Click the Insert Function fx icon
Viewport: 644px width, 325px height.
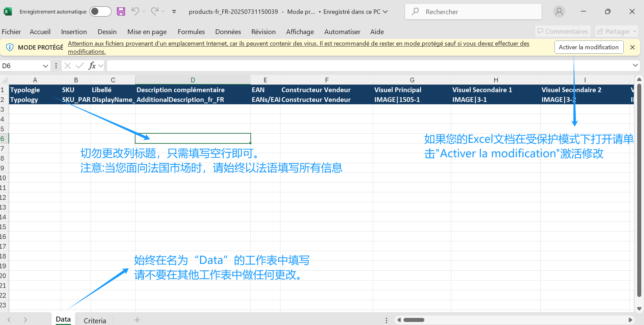[x=92, y=66]
